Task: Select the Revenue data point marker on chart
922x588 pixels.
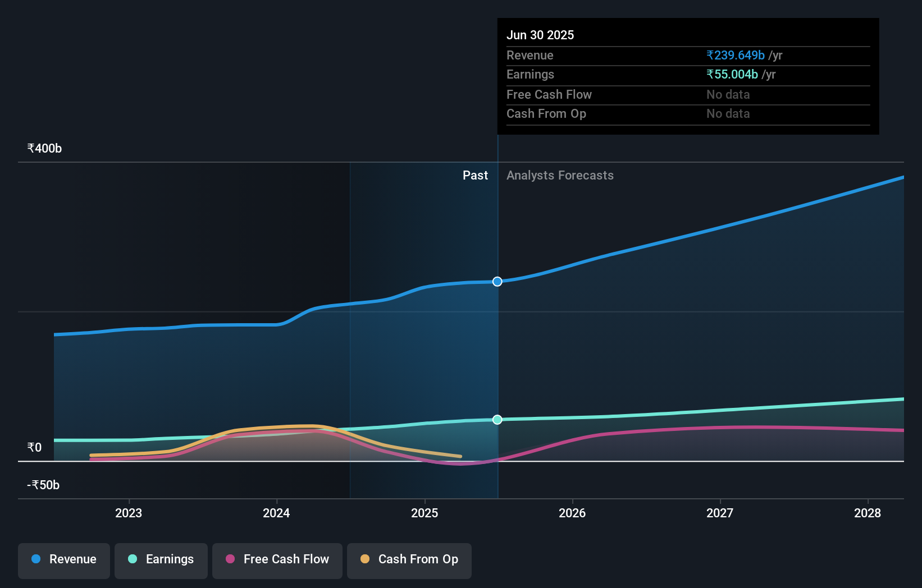Action: click(497, 282)
